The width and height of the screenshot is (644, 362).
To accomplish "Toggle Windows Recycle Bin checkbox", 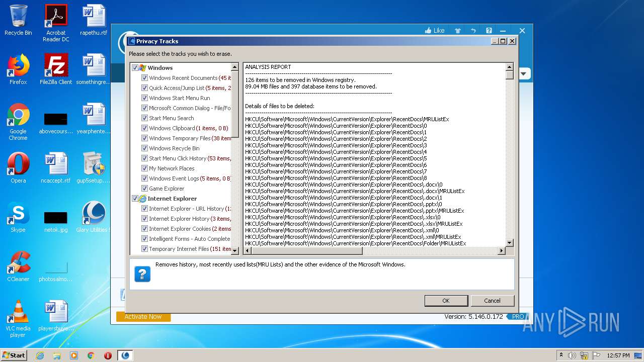I will pos(144,148).
